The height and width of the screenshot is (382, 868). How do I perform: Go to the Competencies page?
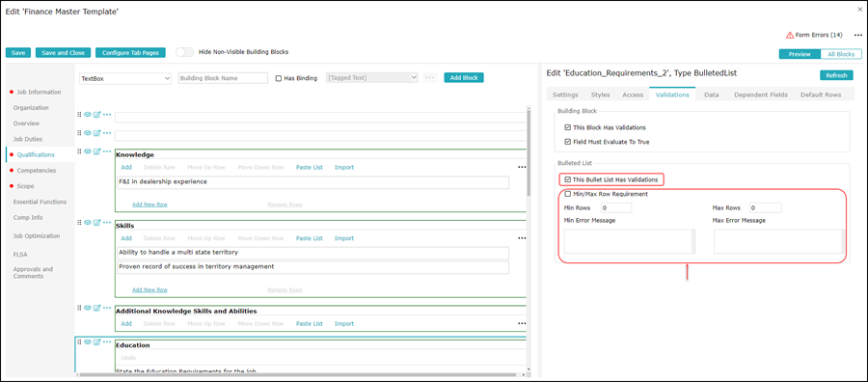[x=36, y=171]
